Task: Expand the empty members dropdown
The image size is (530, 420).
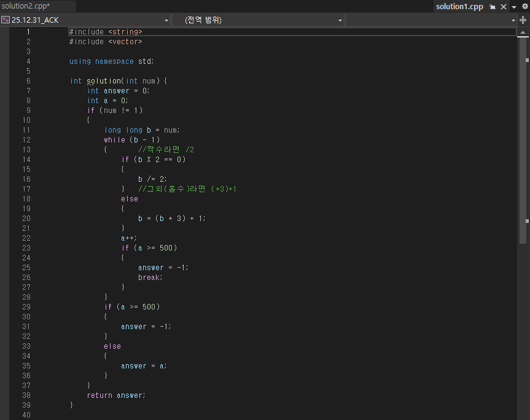Action: (x=513, y=20)
